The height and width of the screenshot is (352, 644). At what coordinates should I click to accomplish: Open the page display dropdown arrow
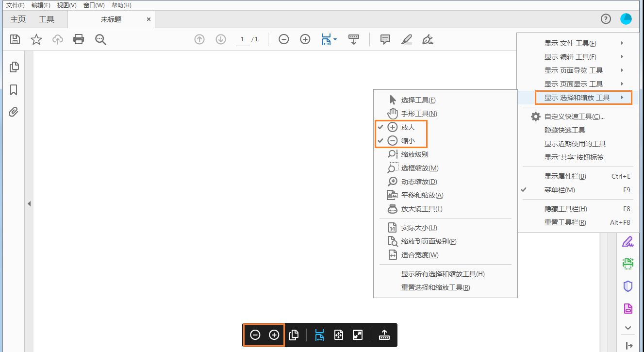(x=334, y=39)
